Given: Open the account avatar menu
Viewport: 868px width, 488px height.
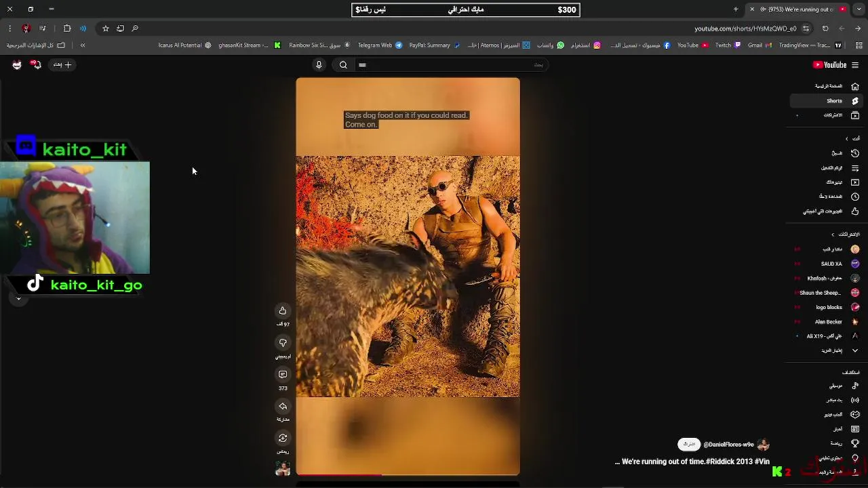Looking at the screenshot, I should point(17,65).
